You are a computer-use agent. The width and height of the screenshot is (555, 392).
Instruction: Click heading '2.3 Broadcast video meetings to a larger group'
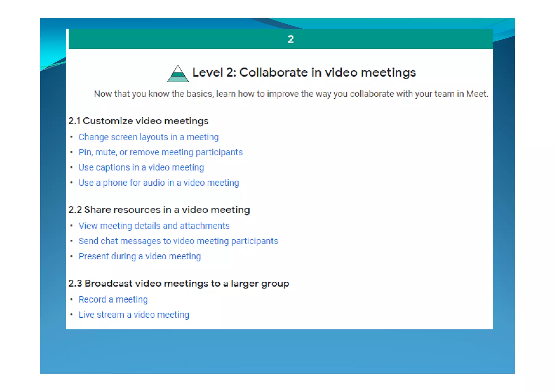179,283
